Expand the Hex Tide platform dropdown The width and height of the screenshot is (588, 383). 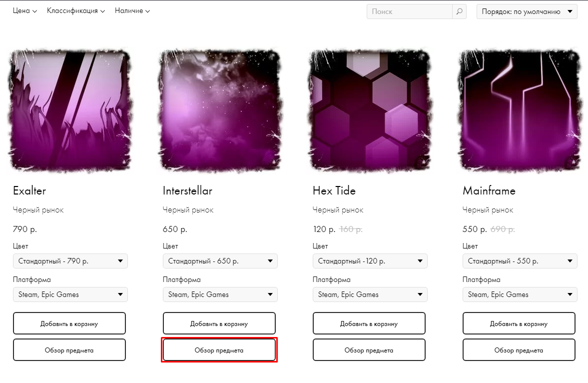(370, 294)
